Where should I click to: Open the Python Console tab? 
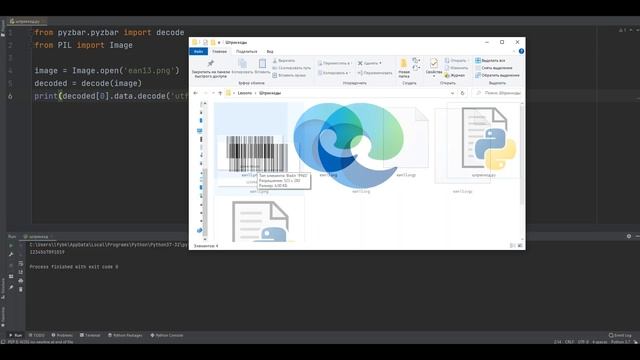[167, 335]
